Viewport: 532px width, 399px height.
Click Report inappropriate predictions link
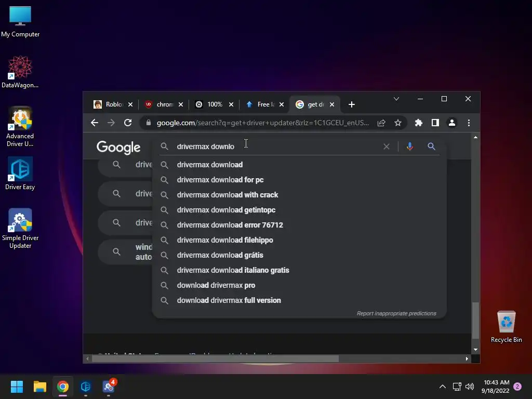(x=396, y=313)
